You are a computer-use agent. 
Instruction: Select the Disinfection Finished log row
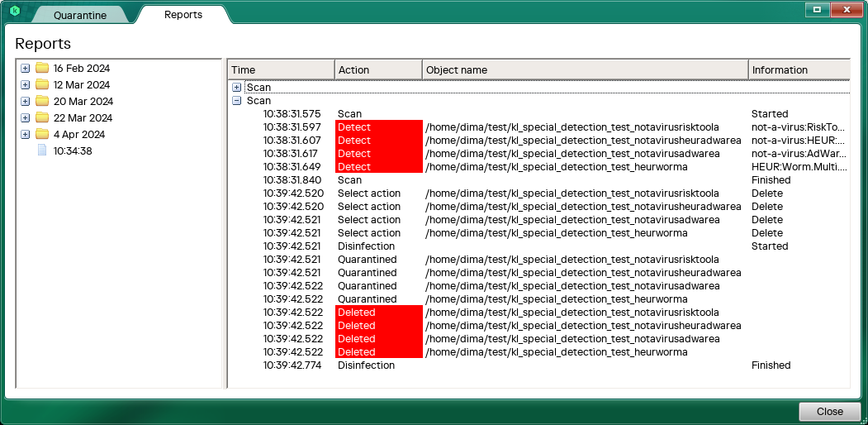point(366,365)
